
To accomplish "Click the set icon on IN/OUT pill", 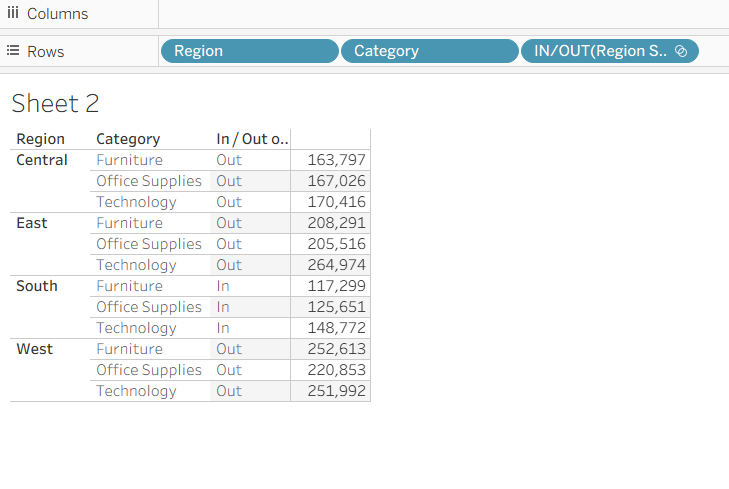I will pyautogui.click(x=681, y=51).
